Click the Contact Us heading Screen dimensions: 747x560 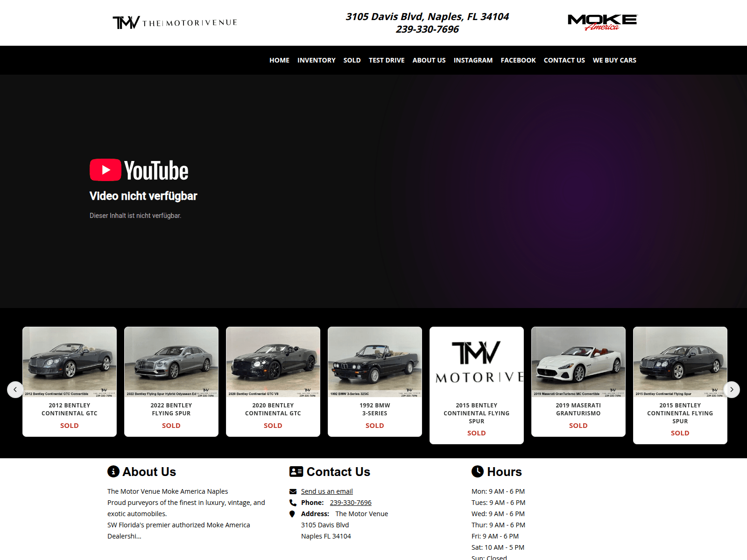click(x=338, y=472)
